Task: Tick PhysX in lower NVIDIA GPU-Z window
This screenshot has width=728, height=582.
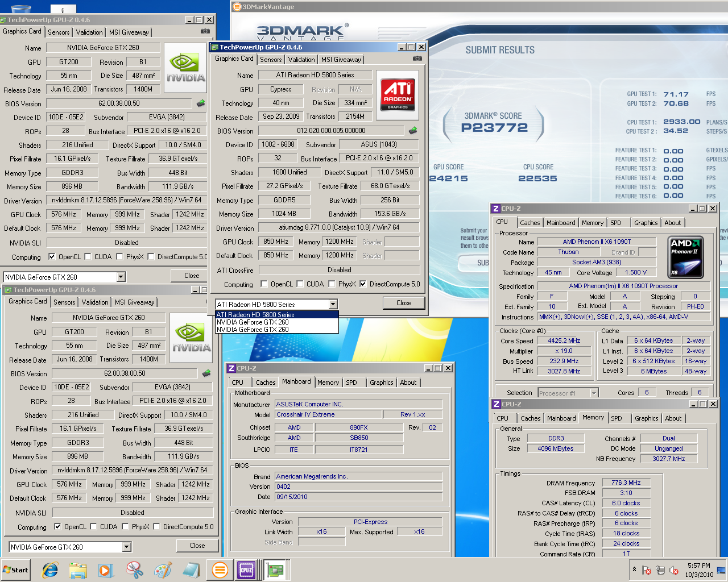Action: (125, 527)
